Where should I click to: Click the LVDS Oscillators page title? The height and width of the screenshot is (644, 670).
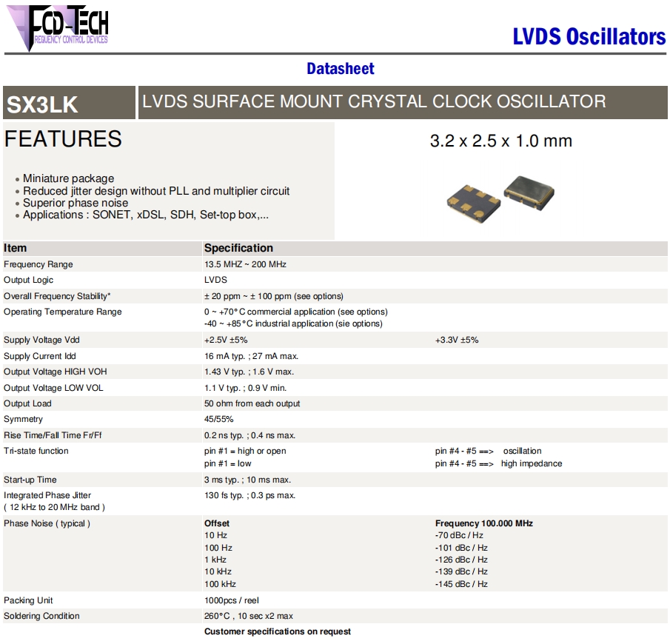pos(589,36)
